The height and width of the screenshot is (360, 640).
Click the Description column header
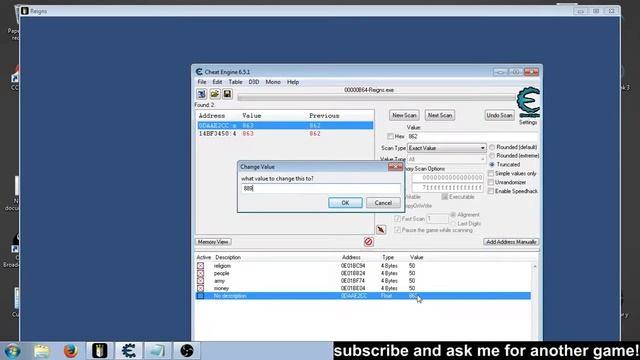(x=228, y=258)
